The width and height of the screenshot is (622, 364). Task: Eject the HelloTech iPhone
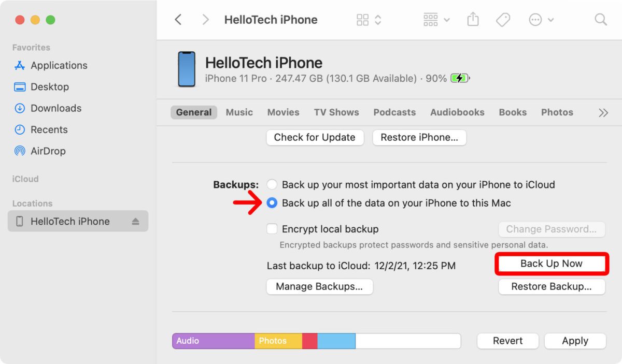[136, 221]
